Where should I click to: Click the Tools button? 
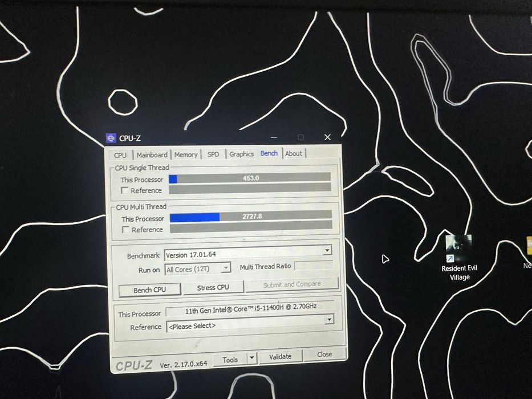(230, 360)
